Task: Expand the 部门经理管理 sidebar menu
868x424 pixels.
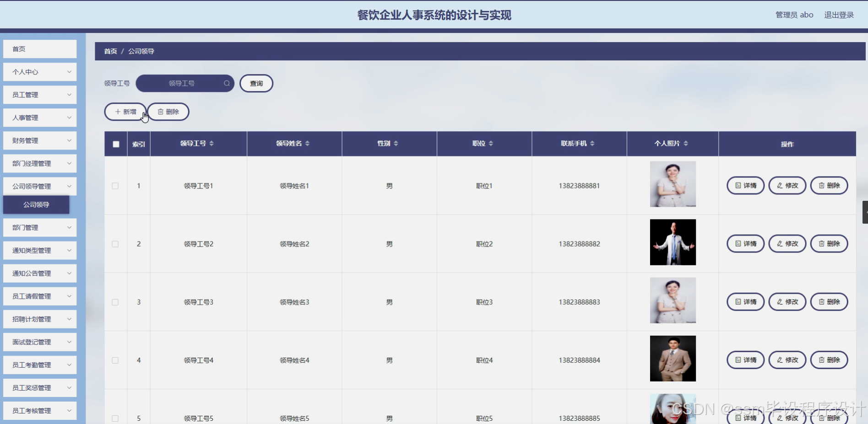Action: click(x=40, y=163)
